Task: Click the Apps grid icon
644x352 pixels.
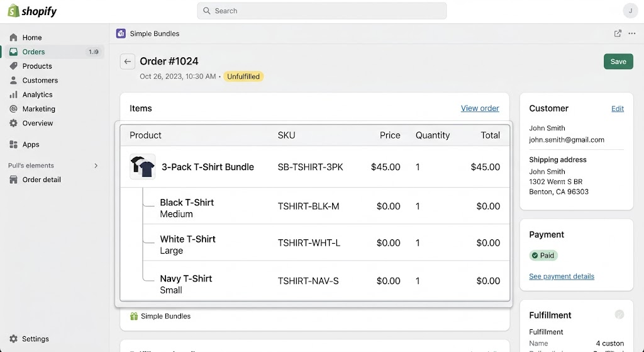Action: pyautogui.click(x=14, y=144)
